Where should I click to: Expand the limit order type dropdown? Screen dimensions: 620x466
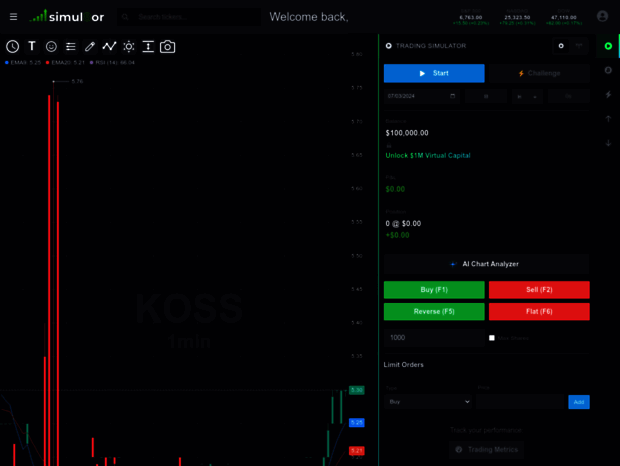pos(428,402)
